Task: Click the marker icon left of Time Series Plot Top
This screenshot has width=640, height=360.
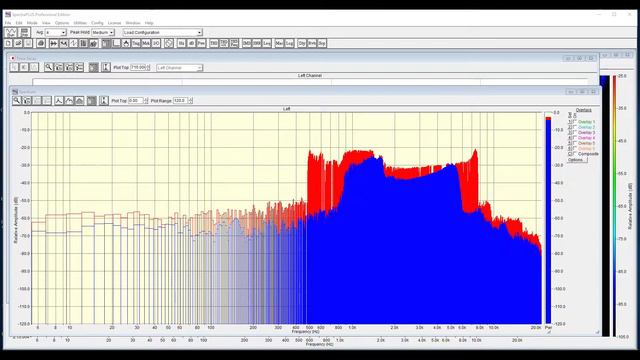Action: (x=105, y=67)
